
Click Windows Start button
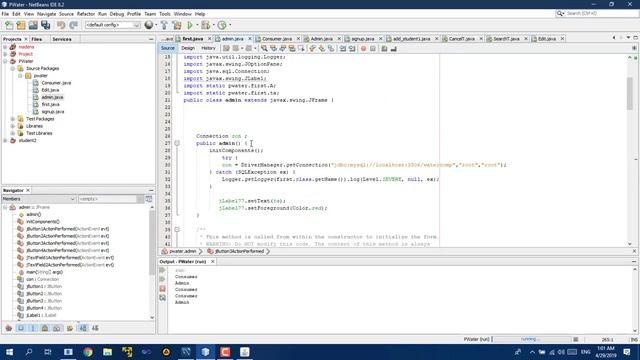[x=9, y=352]
